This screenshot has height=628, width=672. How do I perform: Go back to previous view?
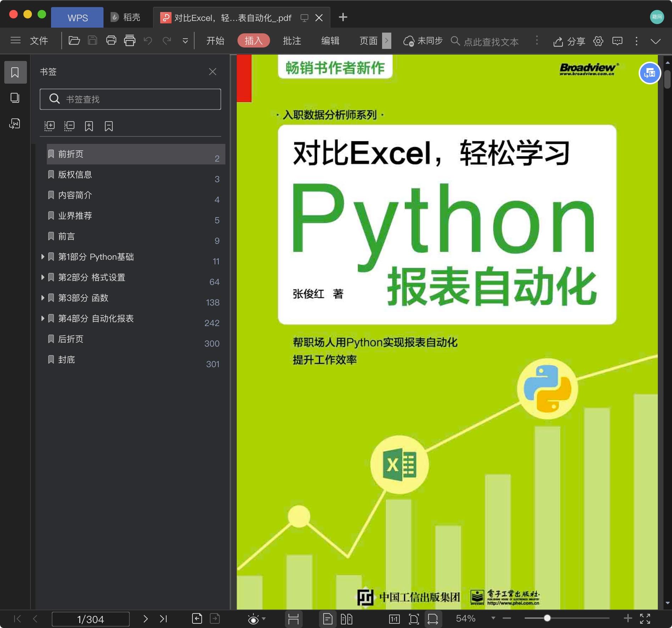[197, 618]
